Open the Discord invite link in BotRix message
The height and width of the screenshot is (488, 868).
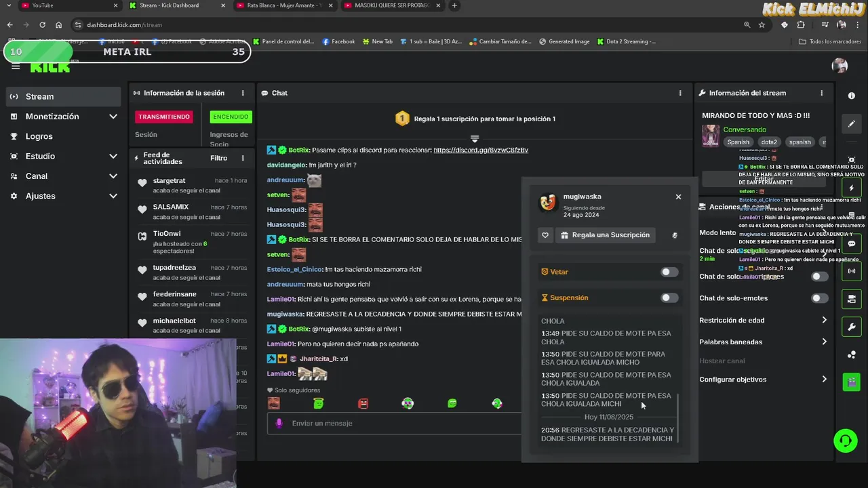click(x=481, y=150)
